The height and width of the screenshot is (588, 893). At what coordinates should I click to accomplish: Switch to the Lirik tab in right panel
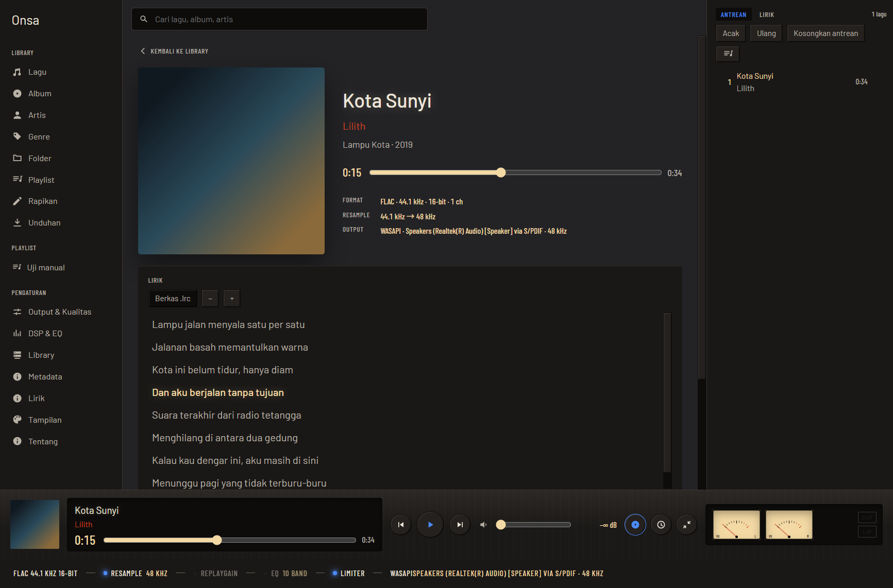coord(767,15)
